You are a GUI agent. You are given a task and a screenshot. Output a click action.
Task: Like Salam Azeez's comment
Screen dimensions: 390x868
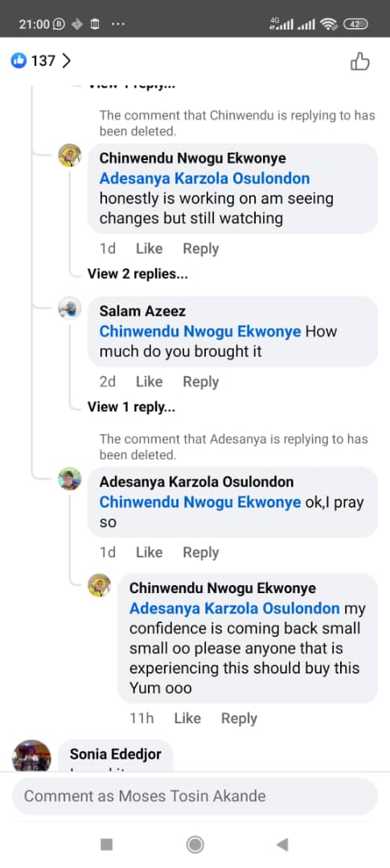click(x=149, y=382)
